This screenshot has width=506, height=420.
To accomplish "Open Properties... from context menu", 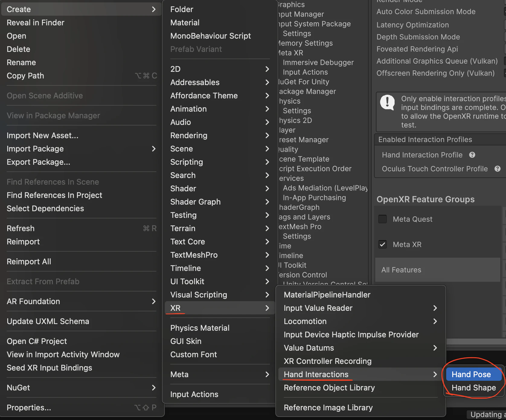I will click(82, 408).
